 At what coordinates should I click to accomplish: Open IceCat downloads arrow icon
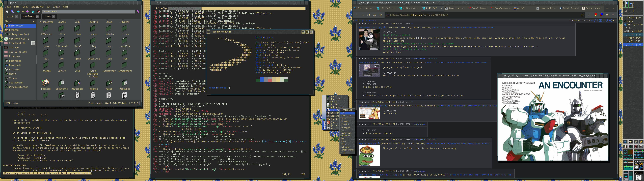point(589,15)
